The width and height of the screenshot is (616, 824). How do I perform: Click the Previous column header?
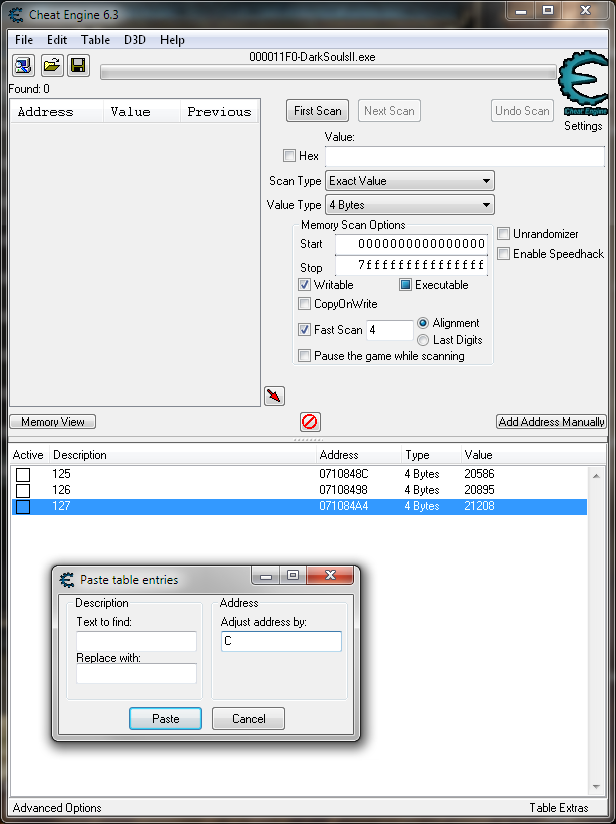(220, 111)
